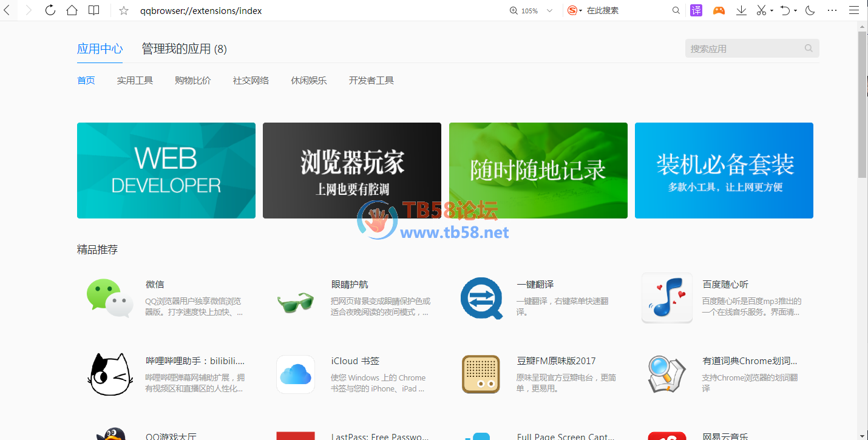Expand the 105% zoom level dropdown

click(550, 10)
